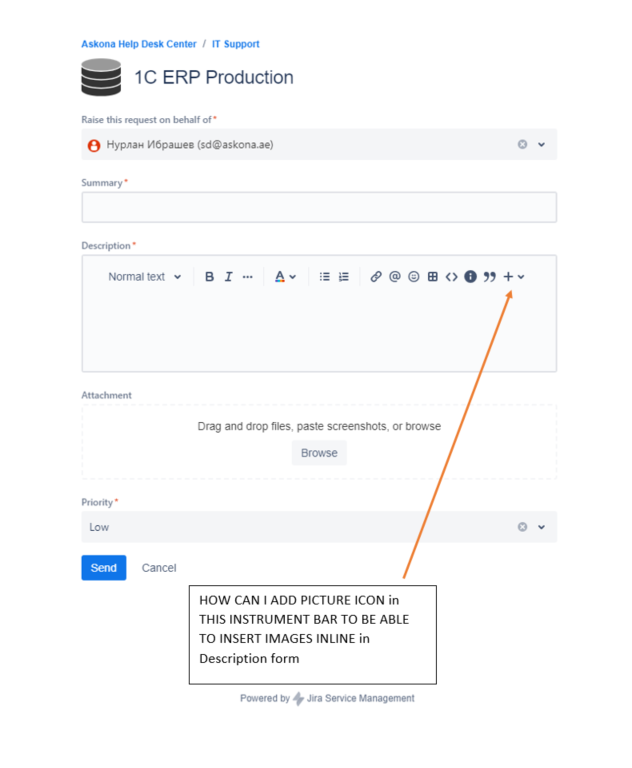The width and height of the screenshot is (632, 768).
Task: Click the attachment drag and drop area
Action: click(x=319, y=442)
